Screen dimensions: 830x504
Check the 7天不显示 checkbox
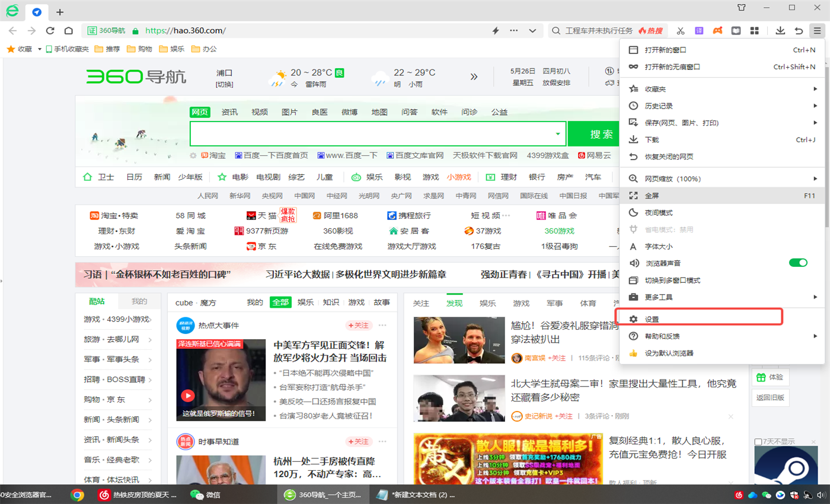click(758, 442)
